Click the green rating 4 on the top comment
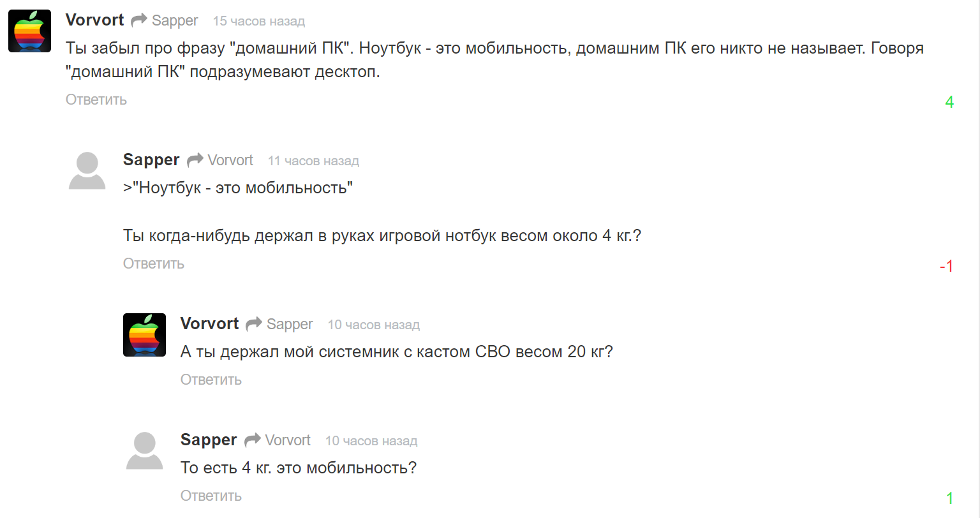The width and height of the screenshot is (980, 518). point(949,102)
